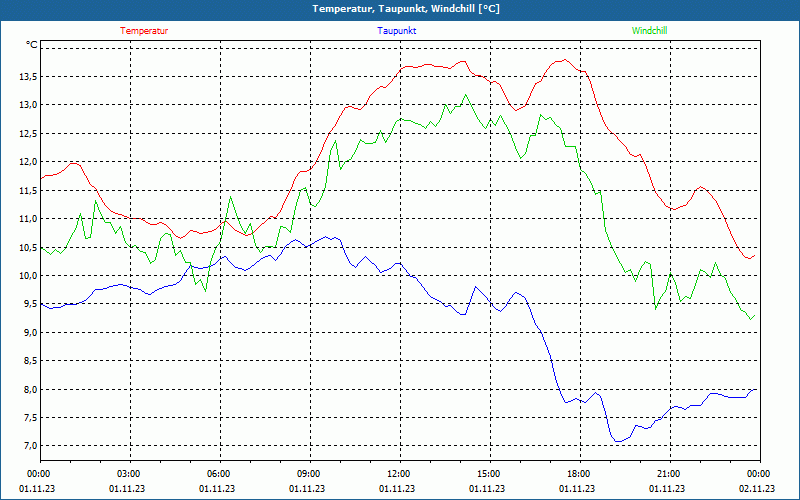The width and height of the screenshot is (800, 500).
Task: Click the 7,5 value on y-axis
Action: (30, 418)
